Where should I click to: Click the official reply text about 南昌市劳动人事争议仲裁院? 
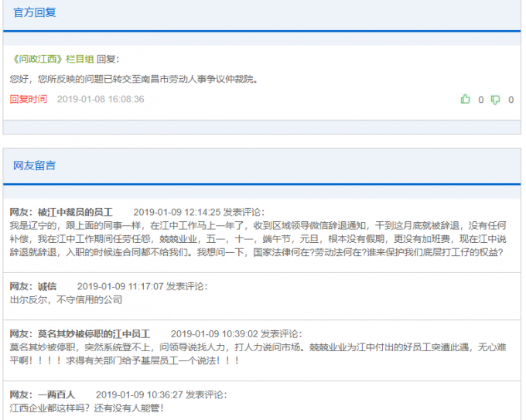coord(134,79)
